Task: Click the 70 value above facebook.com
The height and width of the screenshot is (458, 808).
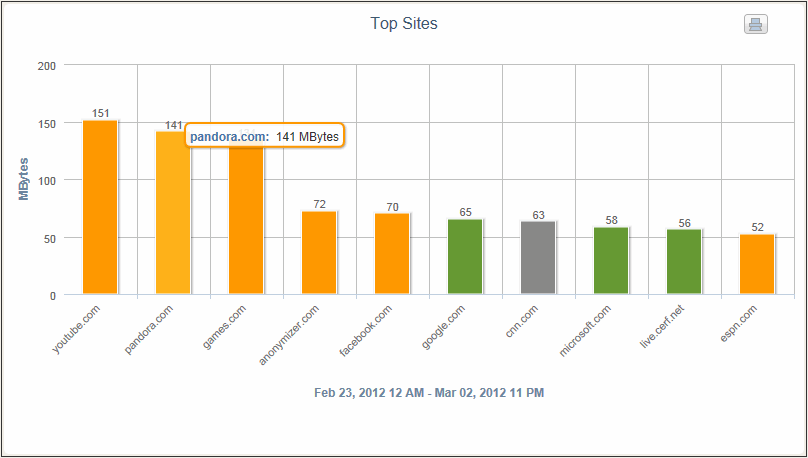Action: [x=392, y=207]
